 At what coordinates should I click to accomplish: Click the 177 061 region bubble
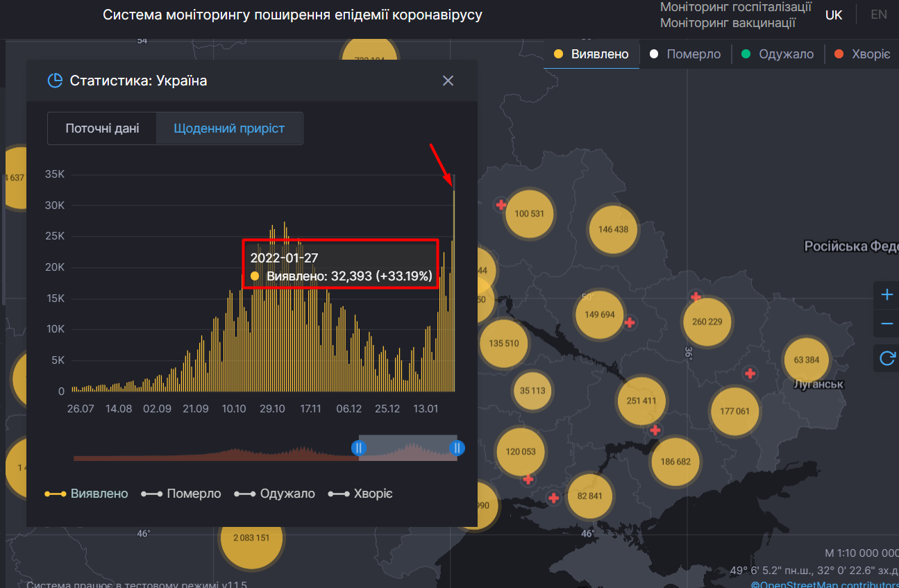[735, 411]
